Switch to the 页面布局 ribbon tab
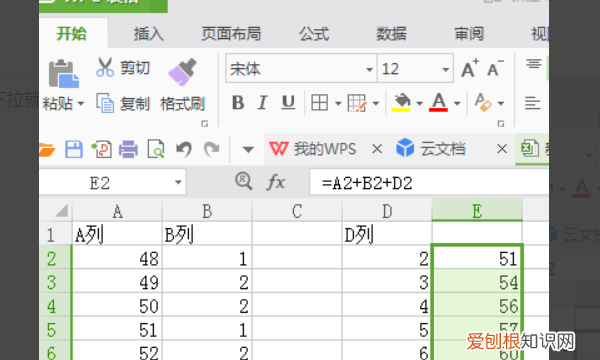 [231, 34]
